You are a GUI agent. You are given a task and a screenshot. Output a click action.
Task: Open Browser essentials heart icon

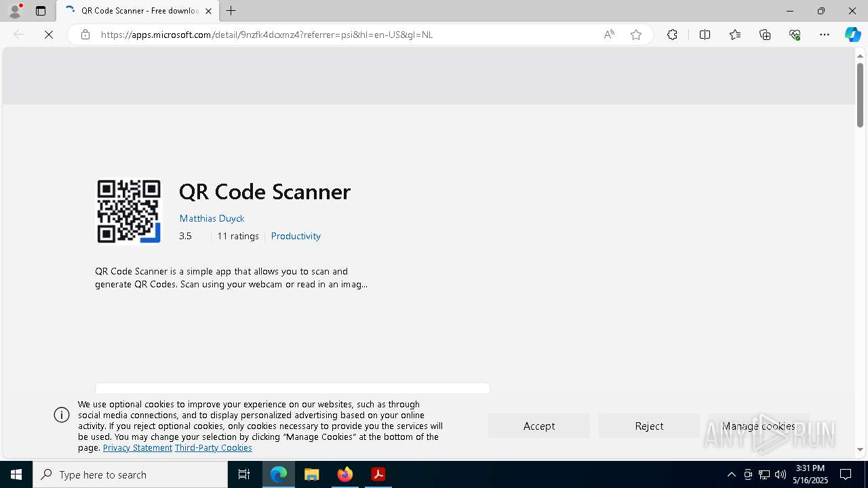point(795,35)
